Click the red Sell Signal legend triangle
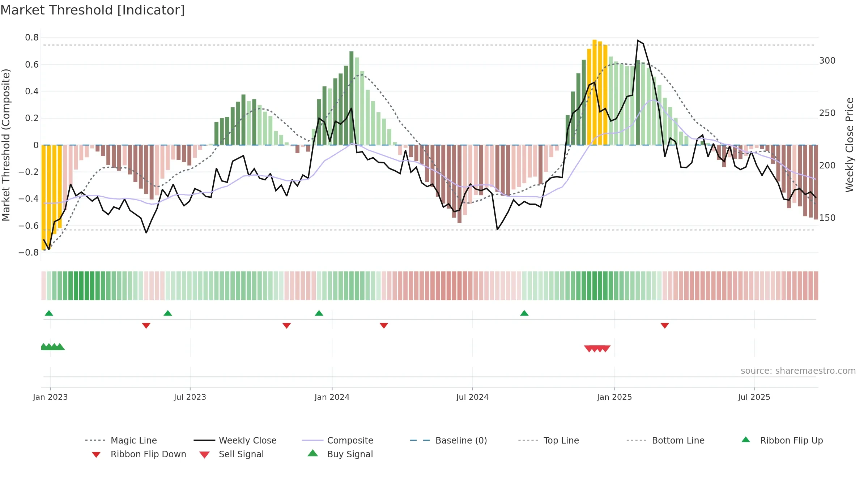Screen dimensions: 868x488 click(204, 455)
